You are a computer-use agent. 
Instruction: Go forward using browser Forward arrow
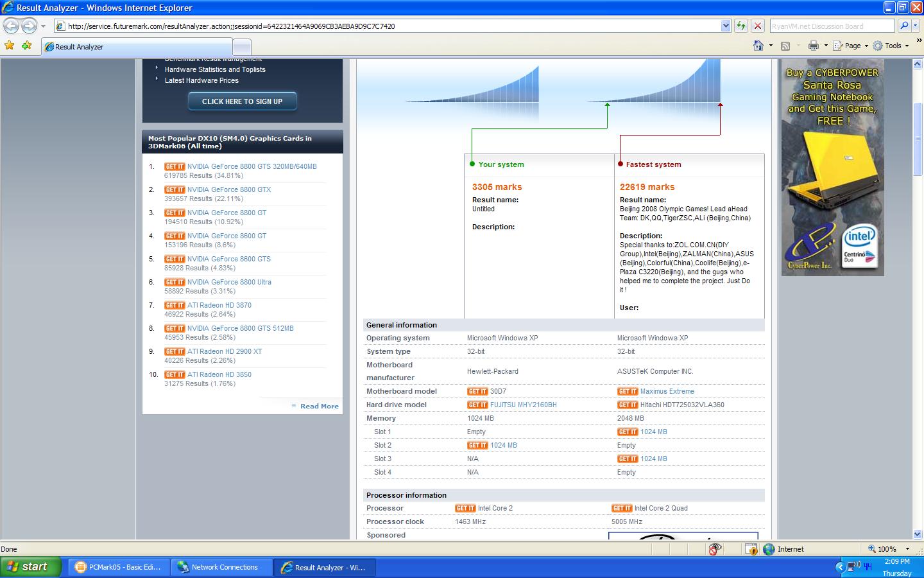29,26
